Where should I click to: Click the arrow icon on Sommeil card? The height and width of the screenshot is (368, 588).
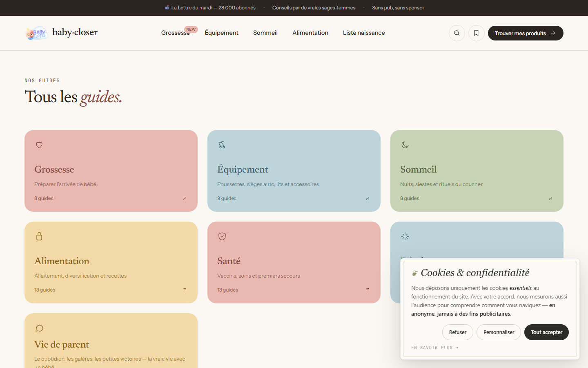click(550, 198)
